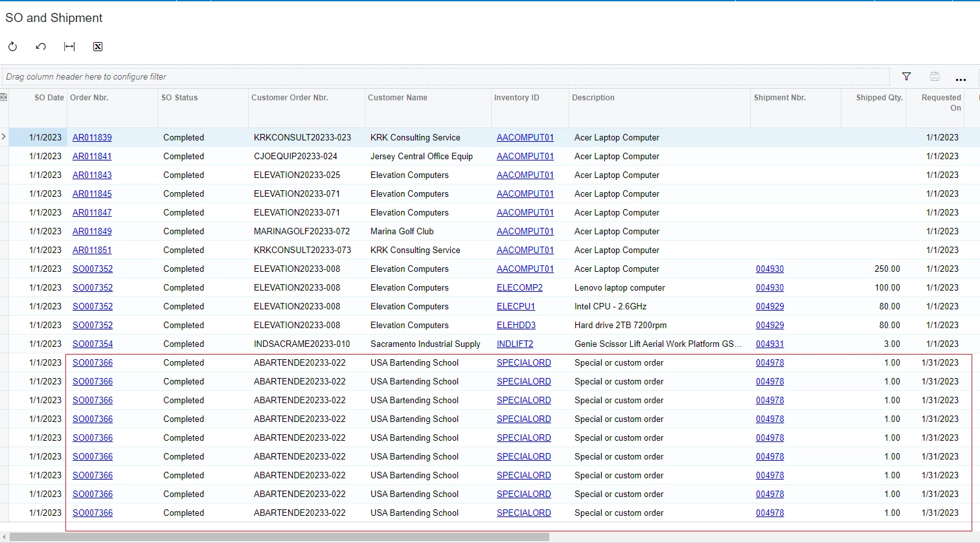This screenshot has height=543, width=980.
Task: Open shipment 004930
Action: (769, 269)
